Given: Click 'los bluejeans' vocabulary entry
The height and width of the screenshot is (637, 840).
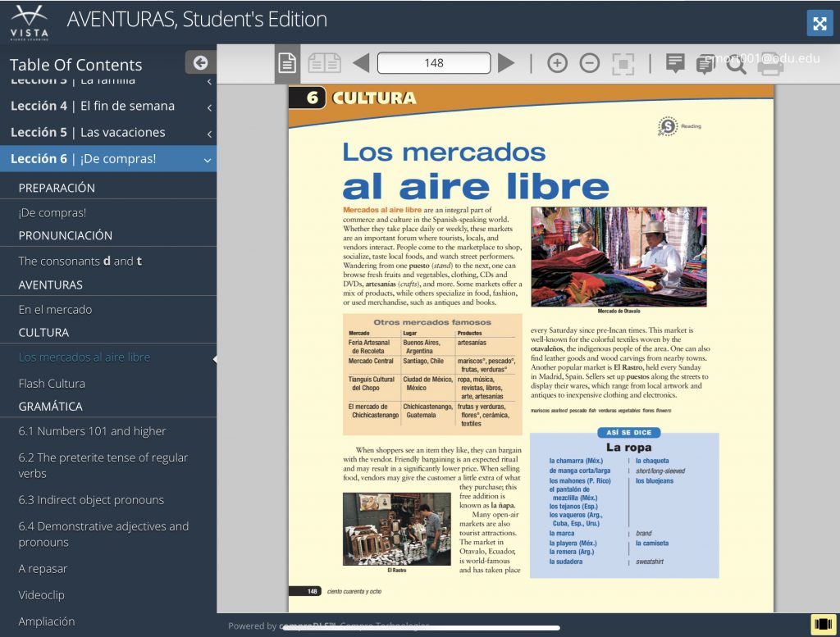Looking at the screenshot, I should click(655, 480).
